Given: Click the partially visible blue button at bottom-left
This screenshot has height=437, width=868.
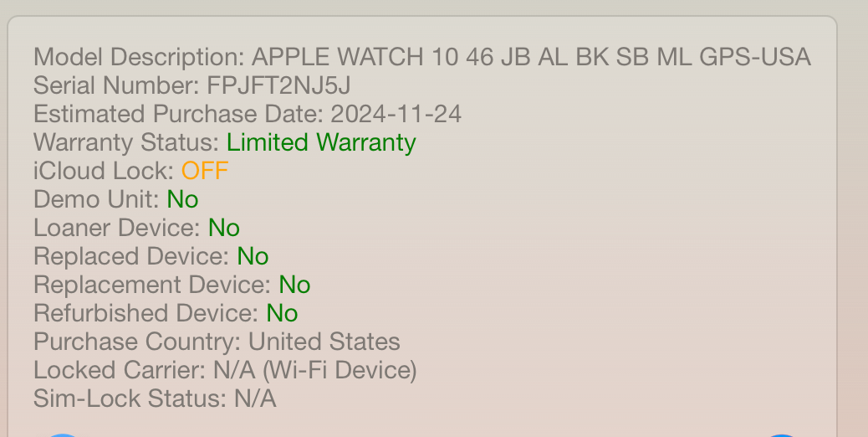Looking at the screenshot, I should point(62,435).
